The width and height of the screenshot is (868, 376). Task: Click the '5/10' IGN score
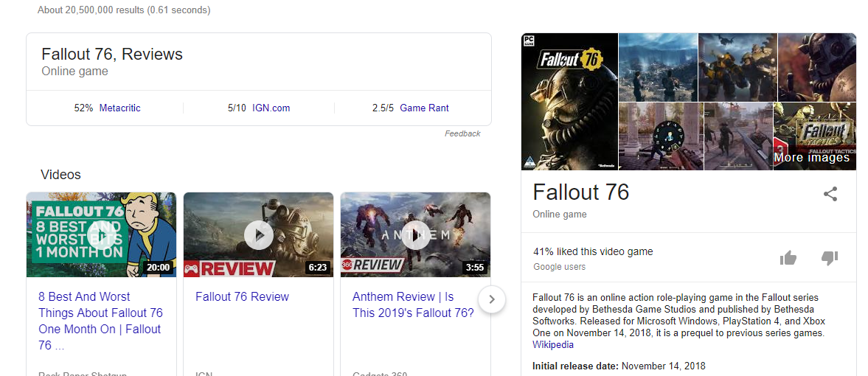coord(237,108)
